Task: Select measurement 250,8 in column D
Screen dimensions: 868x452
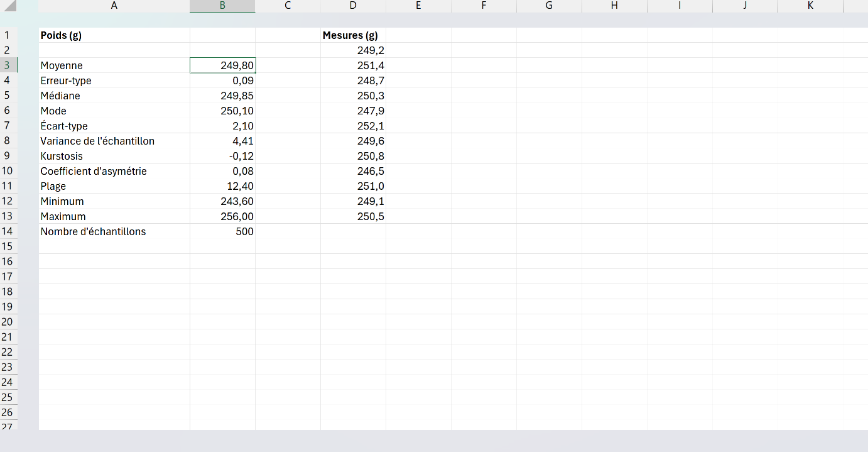Action: [x=353, y=156]
